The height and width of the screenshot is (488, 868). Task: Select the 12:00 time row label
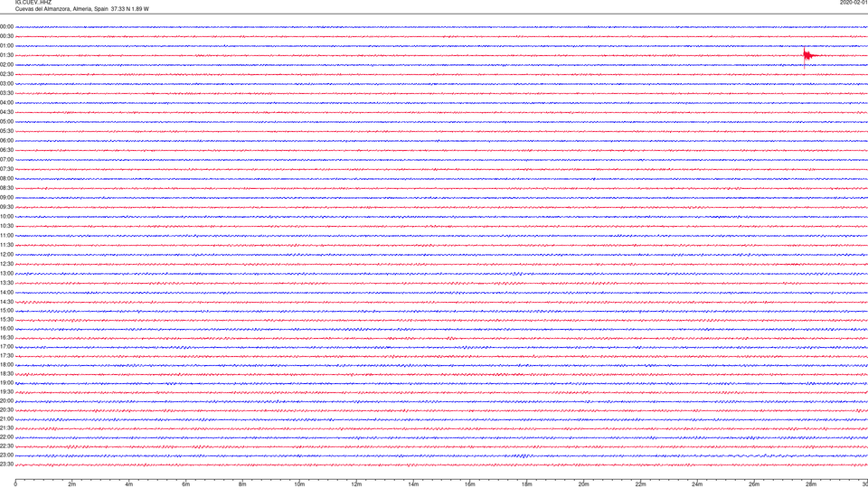(6, 255)
